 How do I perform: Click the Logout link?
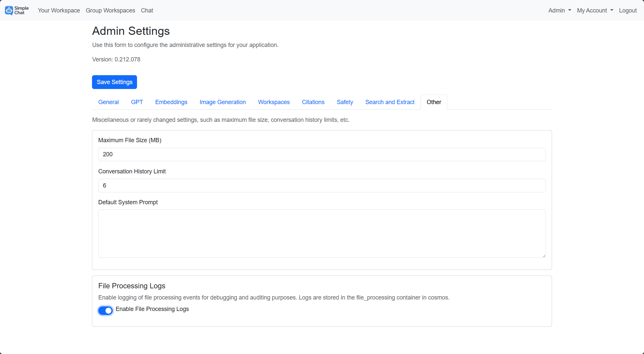pyautogui.click(x=628, y=10)
